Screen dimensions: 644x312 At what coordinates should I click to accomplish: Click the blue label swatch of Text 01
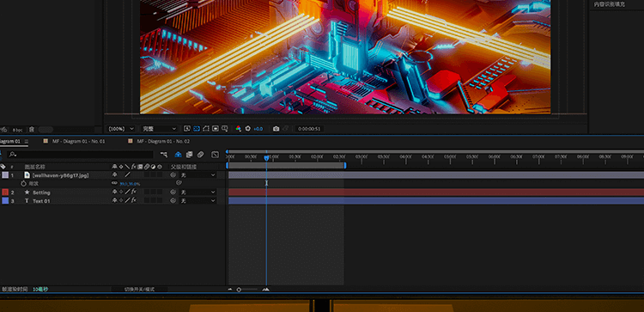pos(5,201)
